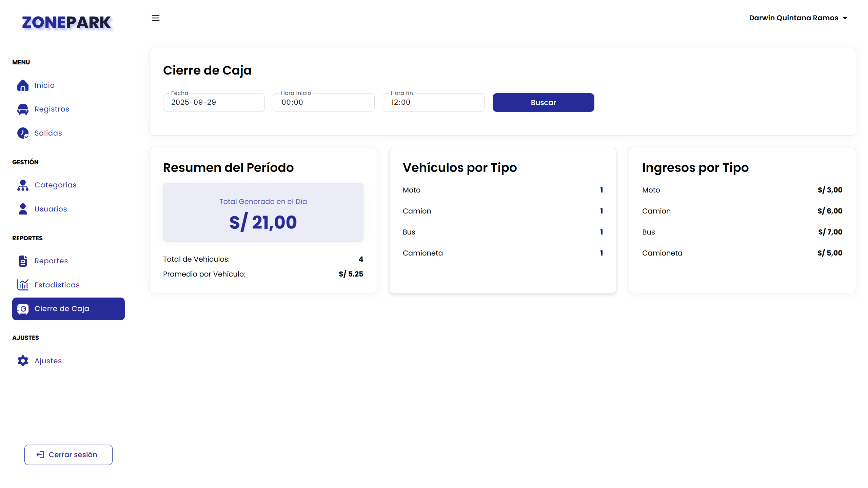The image size is (868, 488).
Task: Click the Inicio home icon
Action: coord(23,85)
